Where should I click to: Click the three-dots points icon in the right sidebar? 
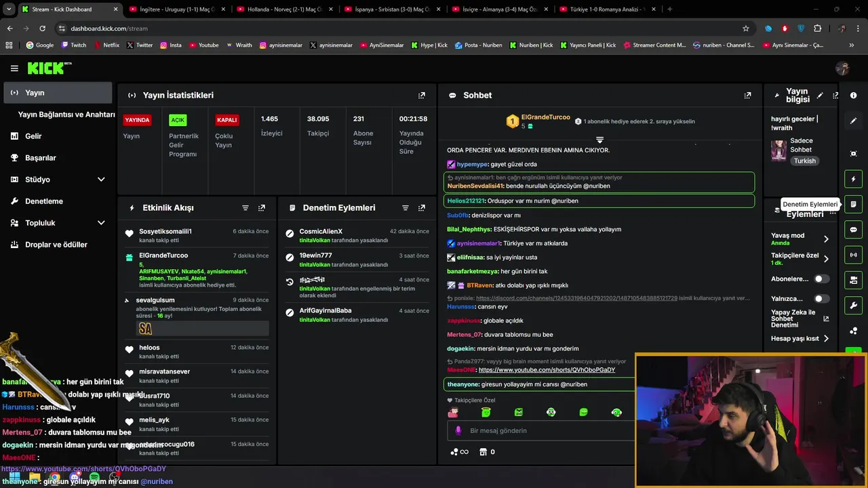pyautogui.click(x=854, y=330)
